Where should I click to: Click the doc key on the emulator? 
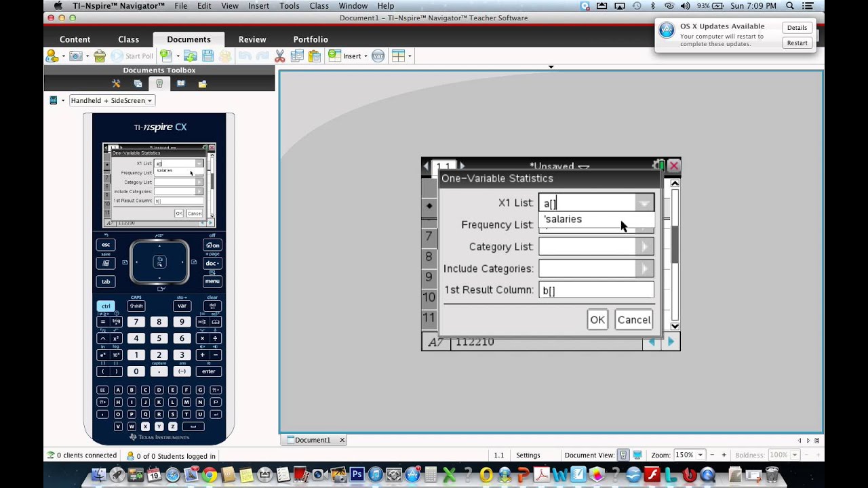pos(212,263)
